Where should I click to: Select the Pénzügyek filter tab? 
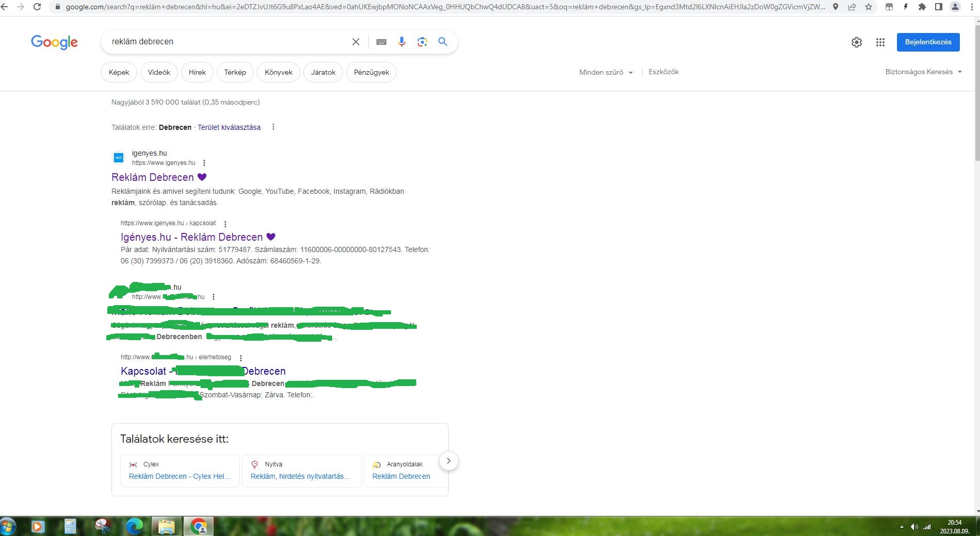371,72
